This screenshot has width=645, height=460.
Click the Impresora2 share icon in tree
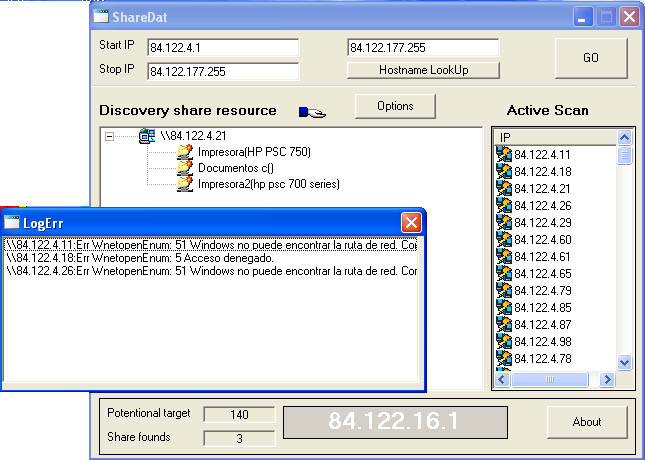184,184
